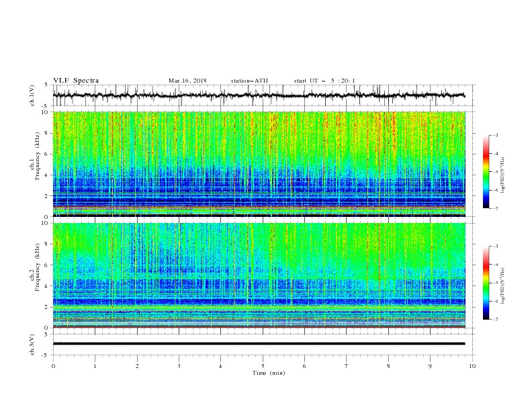The width and height of the screenshot is (532, 411).
Task: Click the ch.1 spectrogram color bar
Action: pos(486,172)
